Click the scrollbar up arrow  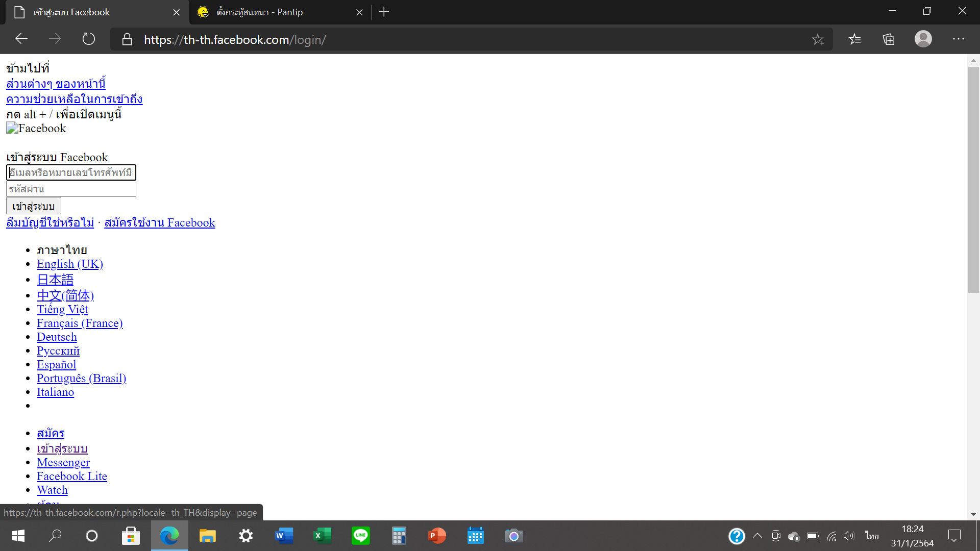pyautogui.click(x=973, y=61)
